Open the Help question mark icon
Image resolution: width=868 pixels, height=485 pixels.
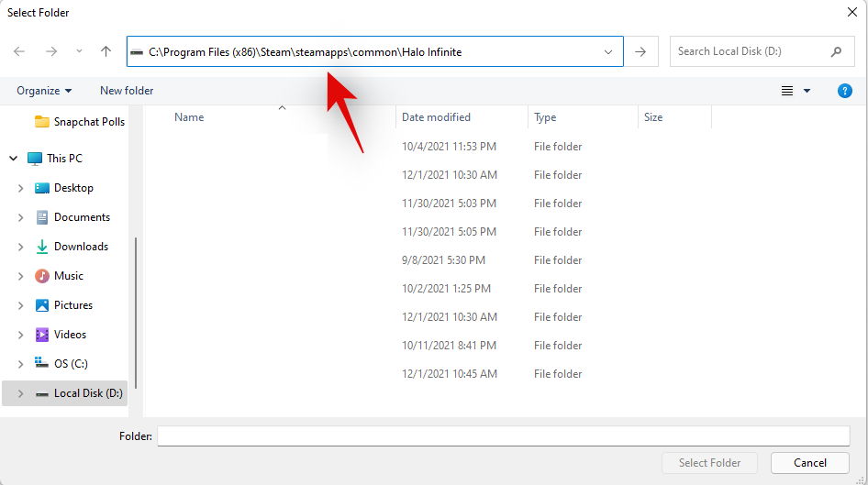845,91
